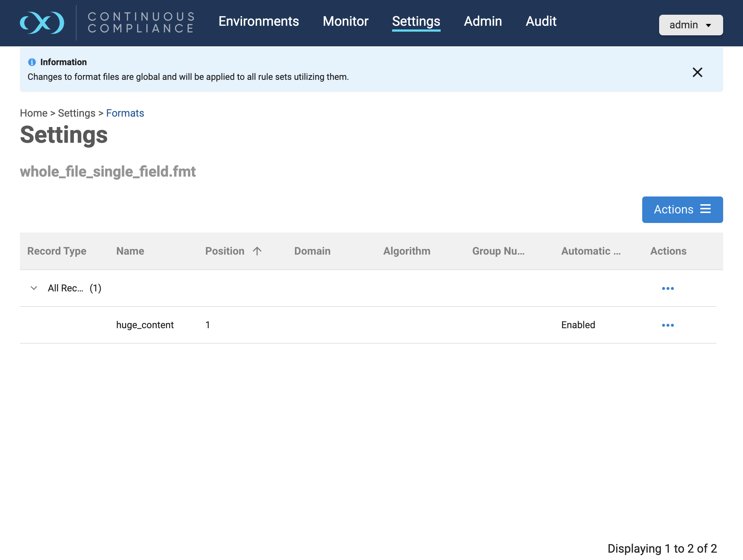Click the Continuous Compliance infinity logo

[42, 23]
